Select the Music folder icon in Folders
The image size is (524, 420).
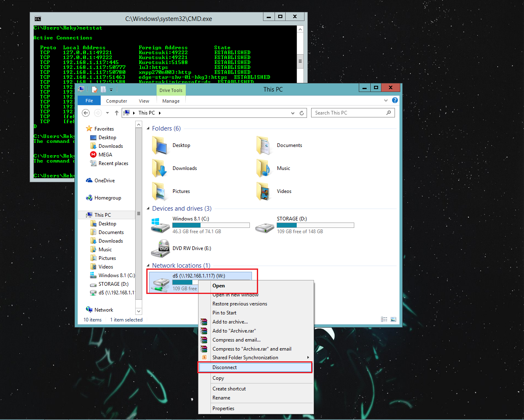[x=264, y=168]
